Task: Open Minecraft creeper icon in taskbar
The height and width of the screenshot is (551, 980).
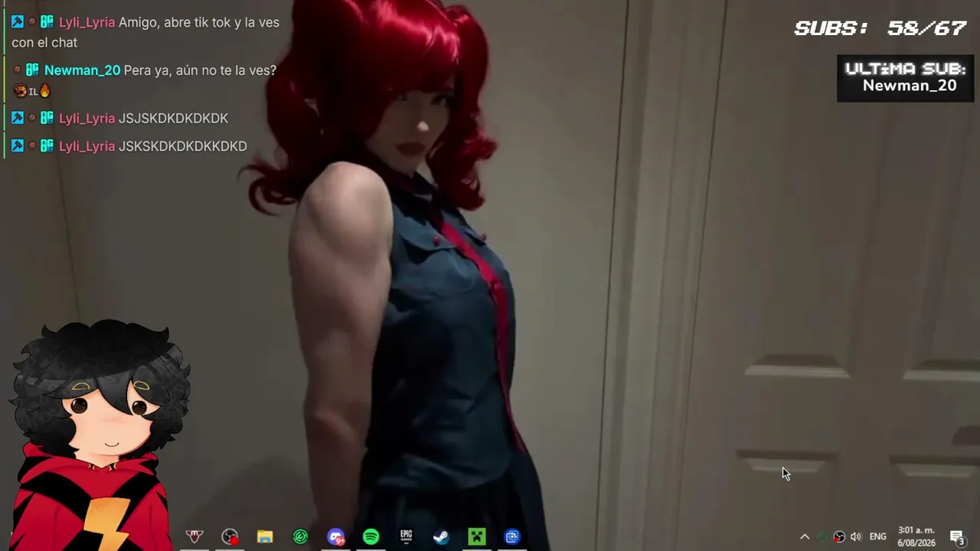Action: click(x=477, y=537)
